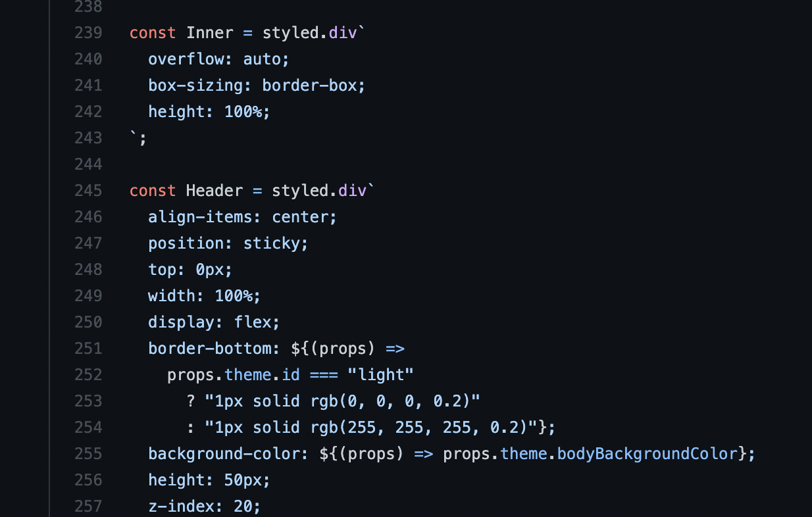The height and width of the screenshot is (517, 812).
Task: Click line number 248
Action: click(88, 270)
